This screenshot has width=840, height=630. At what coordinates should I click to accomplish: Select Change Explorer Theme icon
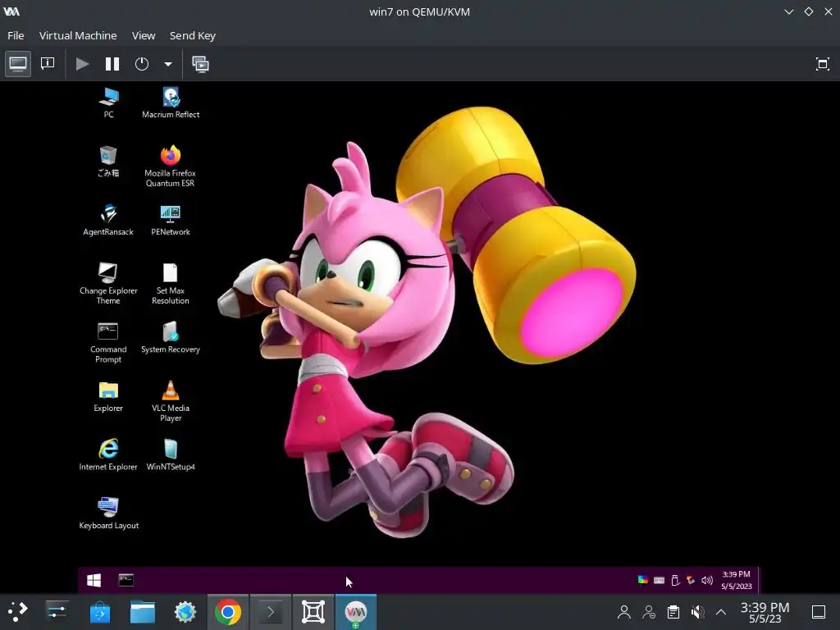coord(108,283)
